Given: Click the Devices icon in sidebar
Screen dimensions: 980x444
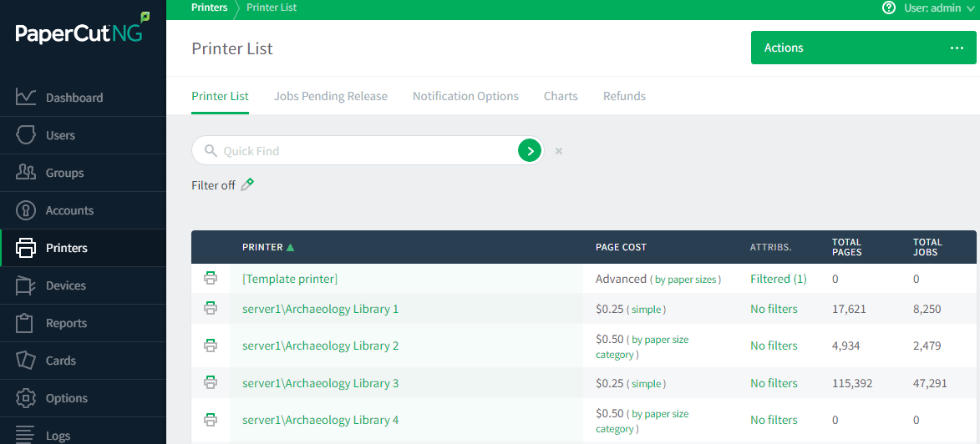Looking at the screenshot, I should [26, 285].
